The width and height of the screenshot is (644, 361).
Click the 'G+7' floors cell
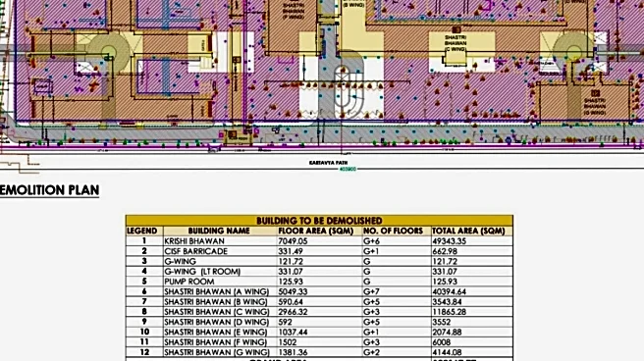coord(371,291)
